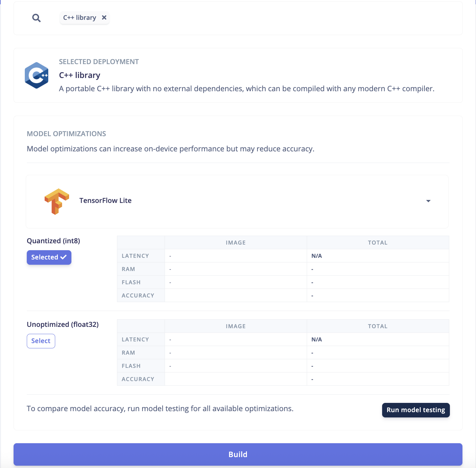Screen dimensions: 476x468
Task: Select the Unoptimized (float32) optimization
Action: [41, 341]
